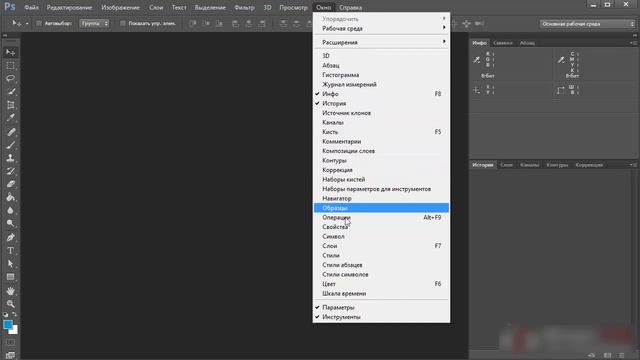Click the blue foreground color swatch
Screen dimensions: 640x360
click(x=7, y=324)
